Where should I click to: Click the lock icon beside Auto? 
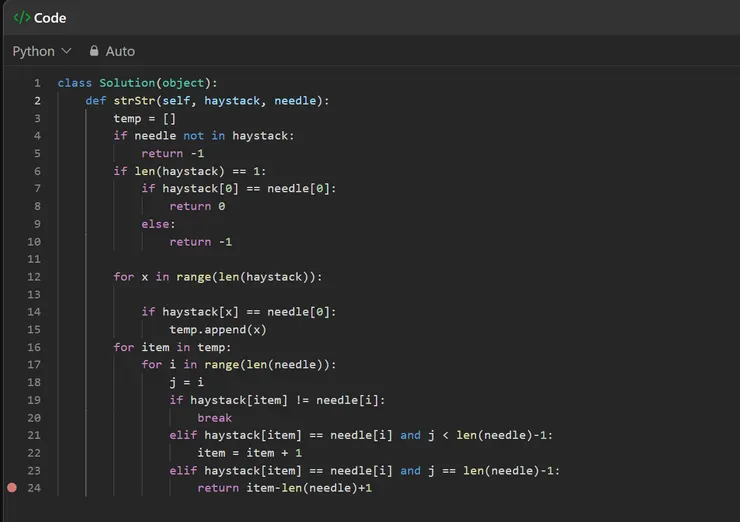tap(94, 51)
